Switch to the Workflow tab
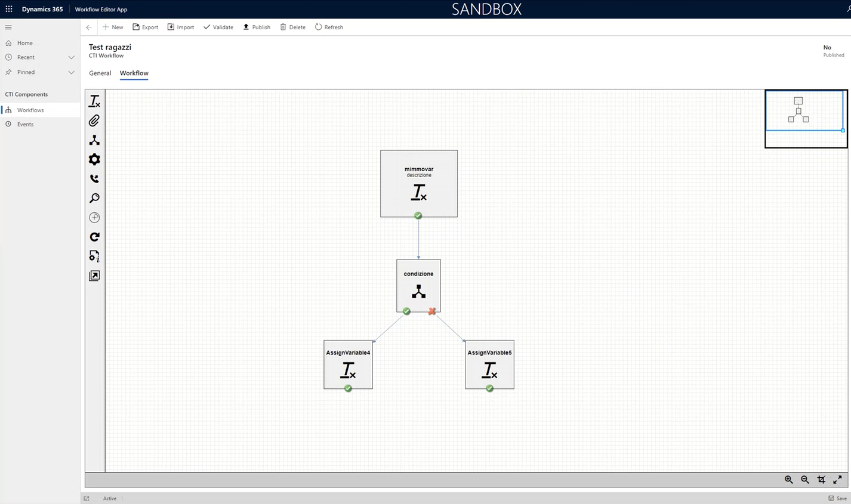 pos(134,73)
